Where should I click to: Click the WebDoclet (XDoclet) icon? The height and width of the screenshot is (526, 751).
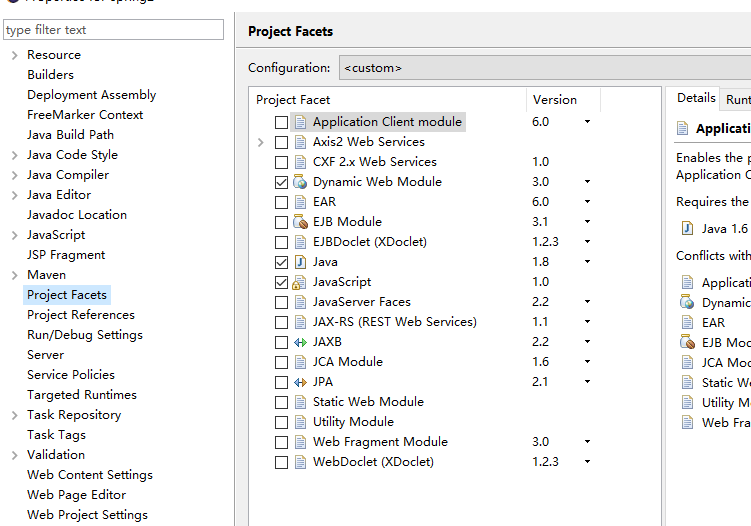point(300,462)
